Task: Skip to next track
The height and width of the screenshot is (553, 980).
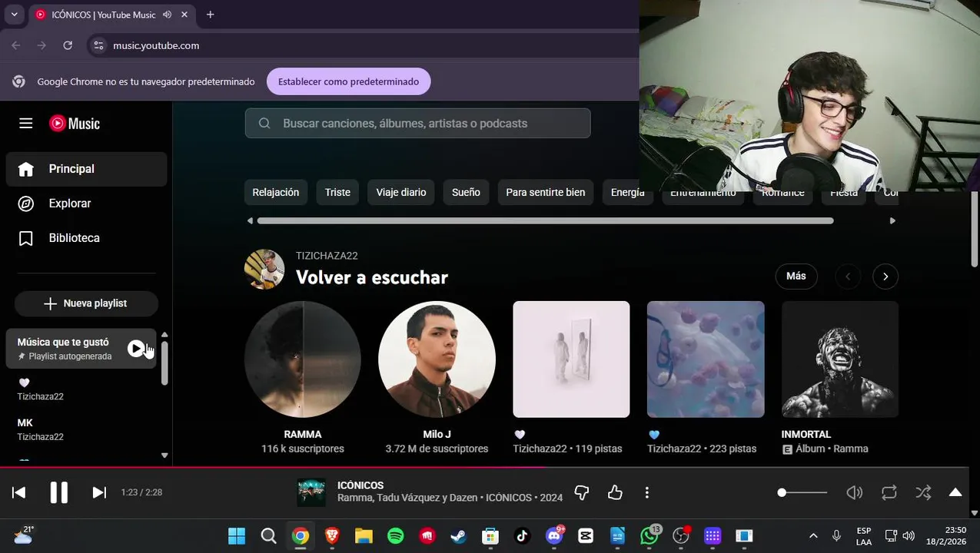Action: click(99, 492)
